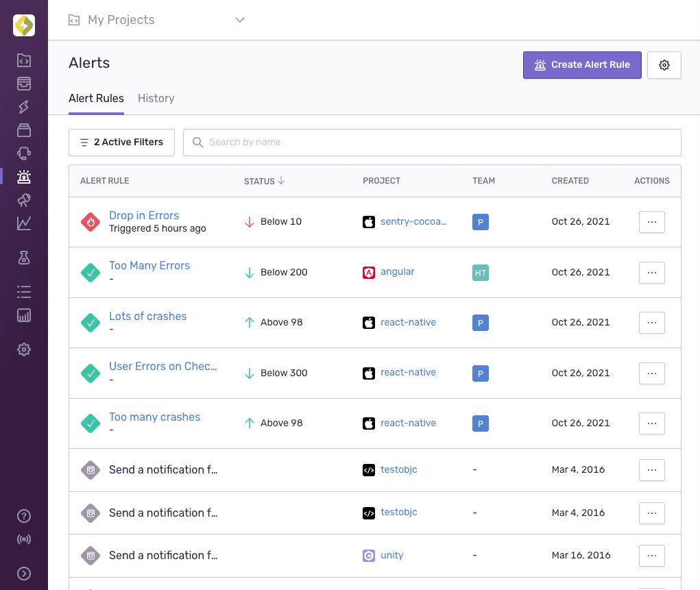Open Dashboards chart icon in sidebar
The height and width of the screenshot is (590, 700).
click(x=24, y=223)
